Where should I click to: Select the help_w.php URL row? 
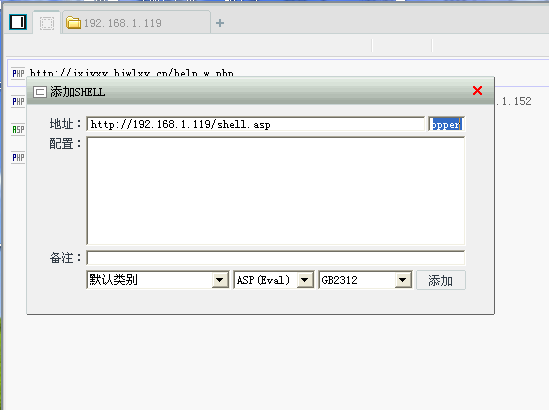(278, 73)
